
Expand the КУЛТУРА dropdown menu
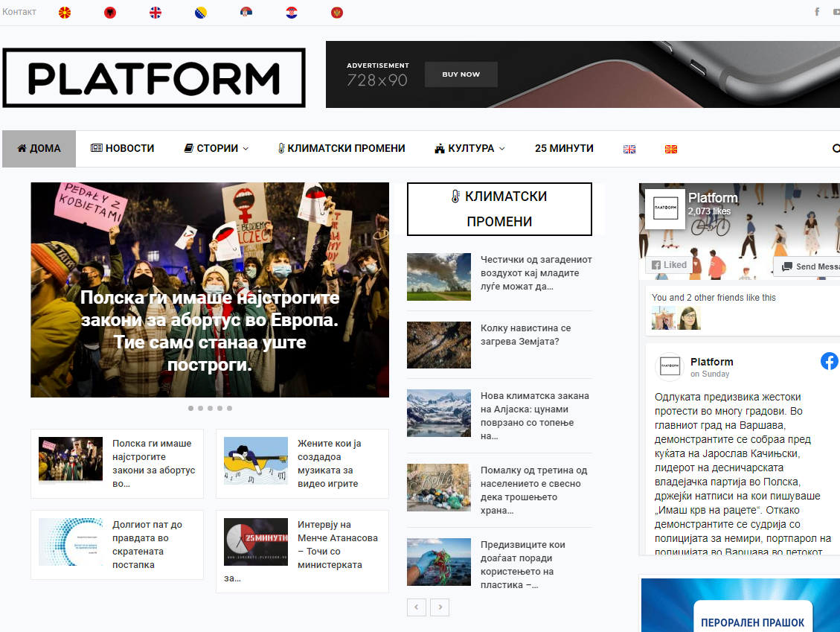[x=470, y=149]
